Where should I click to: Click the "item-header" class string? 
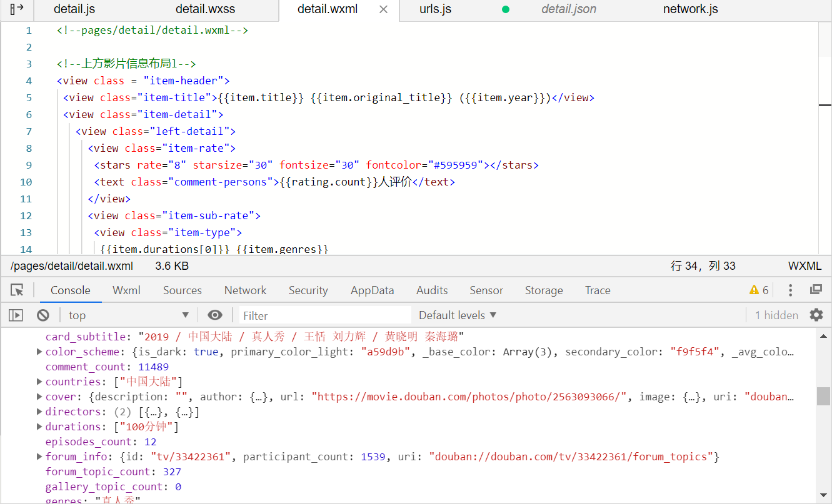[184, 81]
